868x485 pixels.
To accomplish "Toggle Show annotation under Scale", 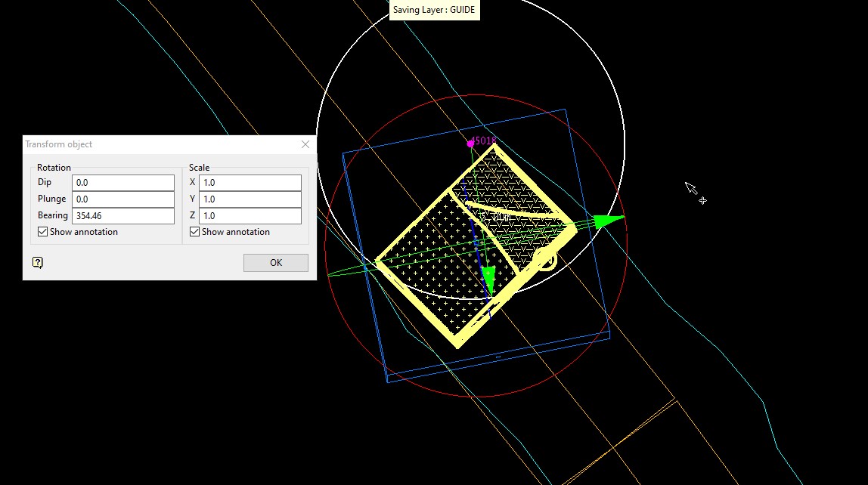I will (x=195, y=232).
